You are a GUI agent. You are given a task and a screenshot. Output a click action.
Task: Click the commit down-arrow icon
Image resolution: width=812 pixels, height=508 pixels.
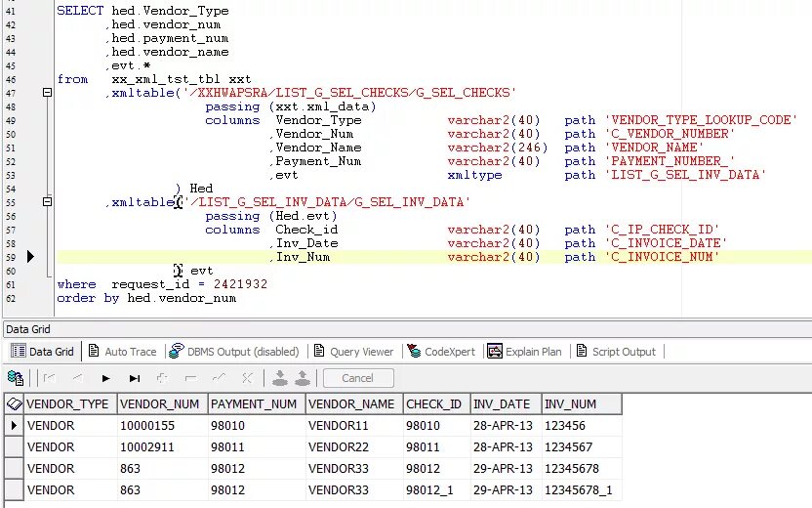pos(280,378)
